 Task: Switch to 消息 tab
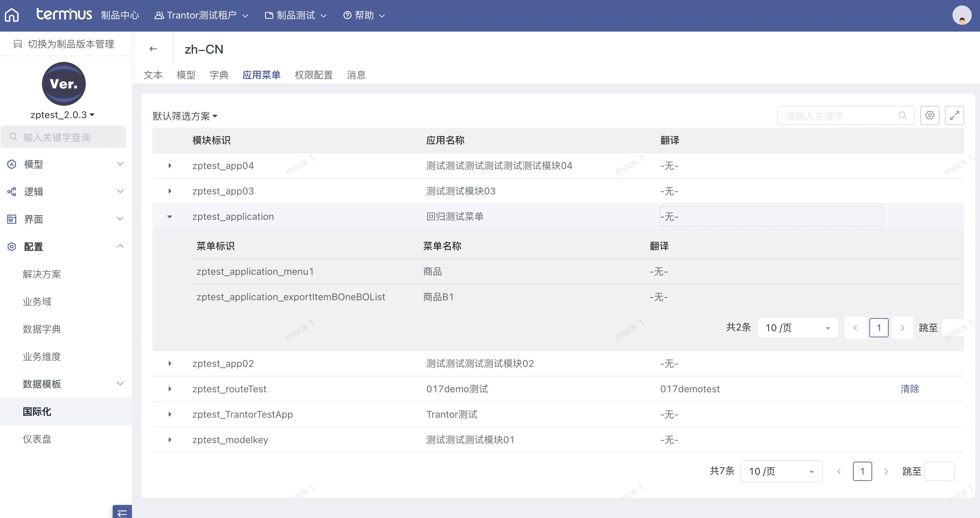point(356,75)
